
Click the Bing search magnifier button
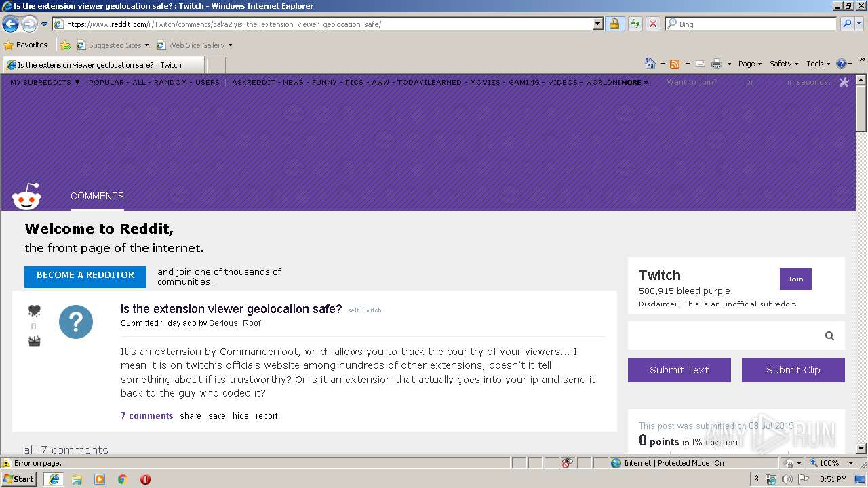pyautogui.click(x=846, y=24)
